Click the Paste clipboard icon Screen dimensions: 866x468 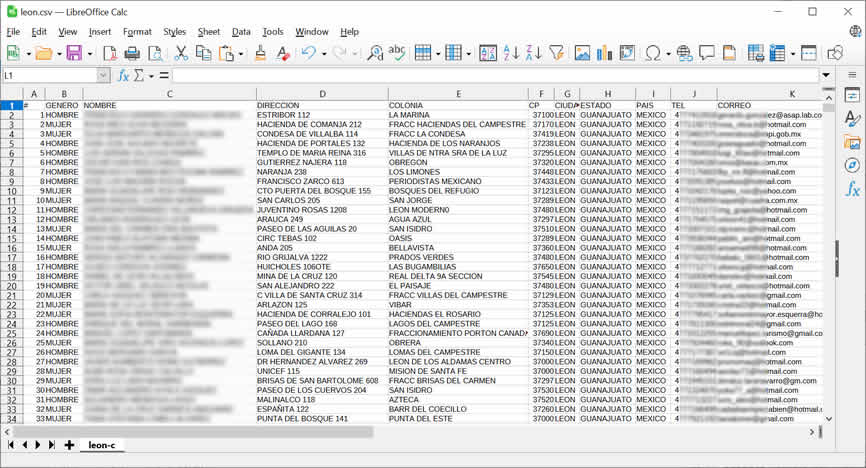click(x=226, y=53)
